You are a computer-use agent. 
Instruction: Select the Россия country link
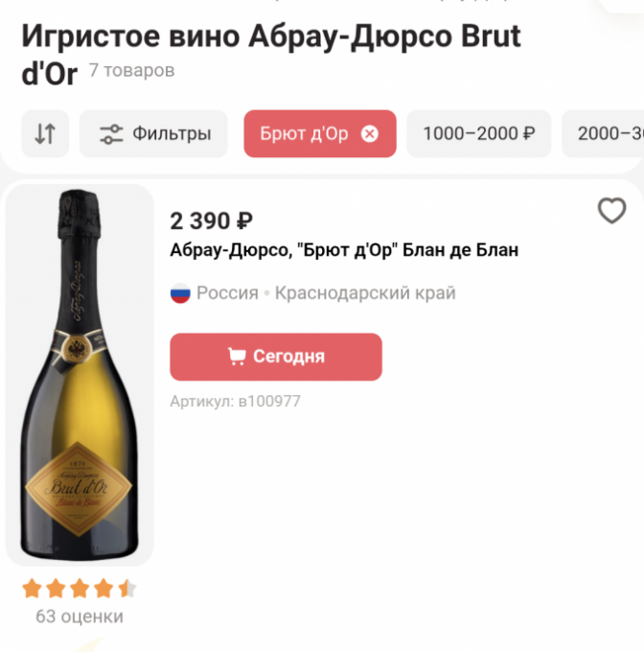pyautogui.click(x=228, y=293)
